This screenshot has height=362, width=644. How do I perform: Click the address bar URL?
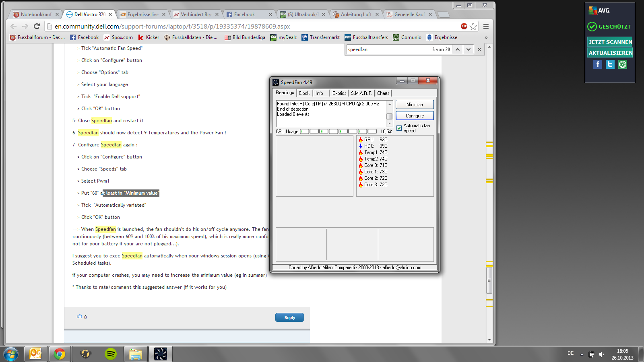click(172, 27)
